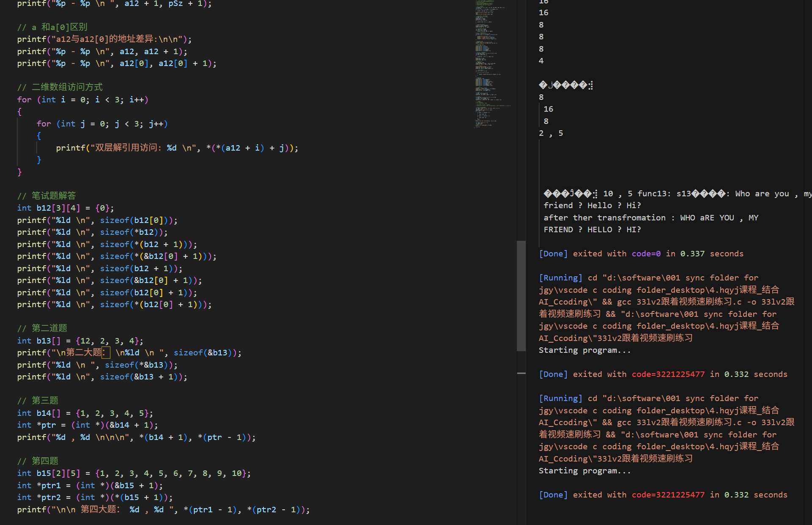Click the first [Running] label in output
Image resolution: width=812 pixels, height=525 pixels.
coord(560,278)
